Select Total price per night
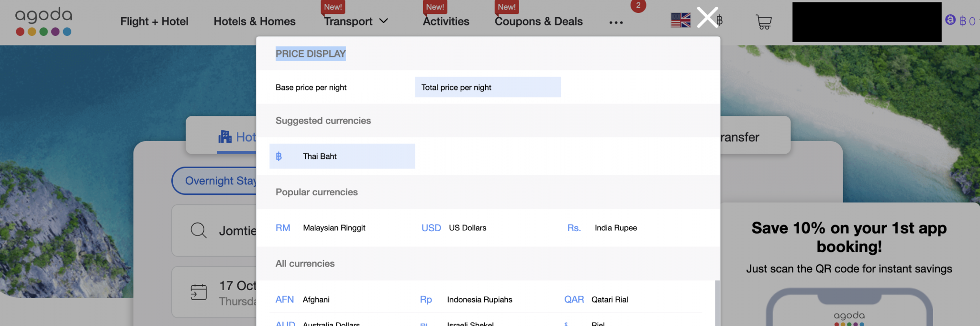The image size is (980, 326). (488, 87)
